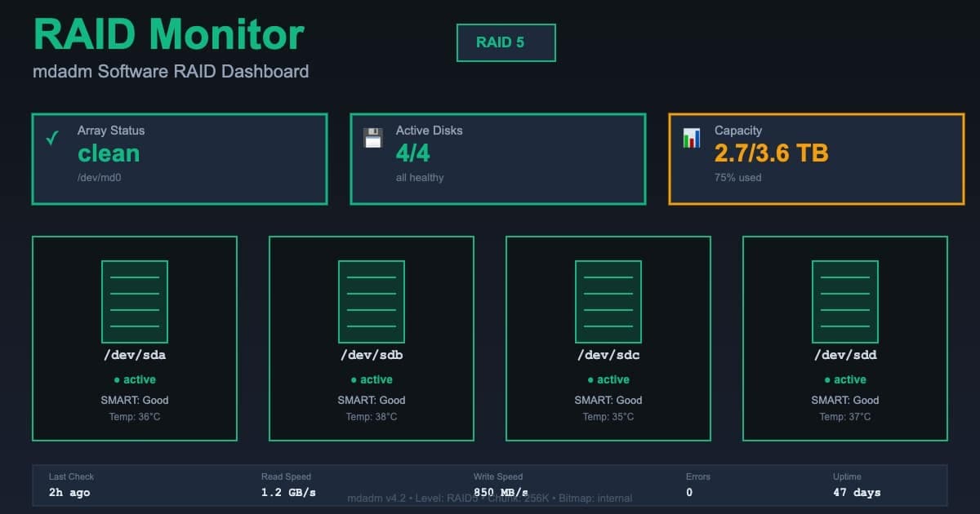Toggle the active status dot on /dev/sdb
Screen dimensions: 980x514
pos(354,379)
